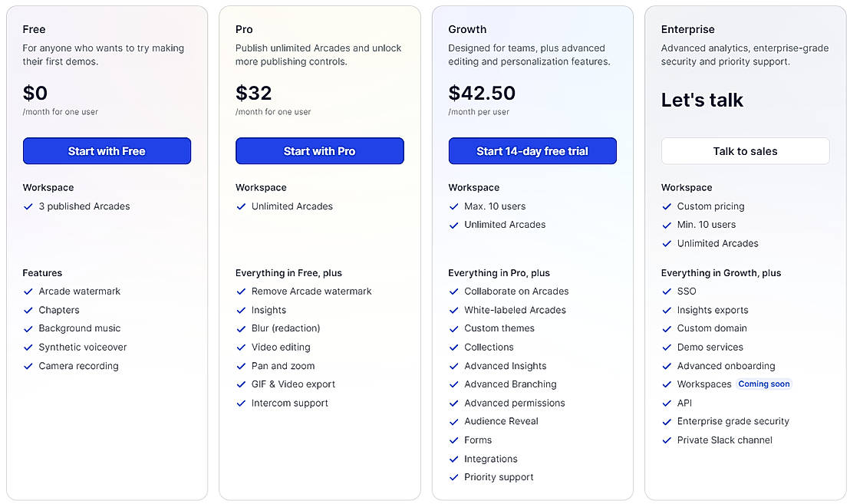850x504 pixels.
Task: Click the checkmark beside Synthetic voiceover
Action: click(28, 348)
